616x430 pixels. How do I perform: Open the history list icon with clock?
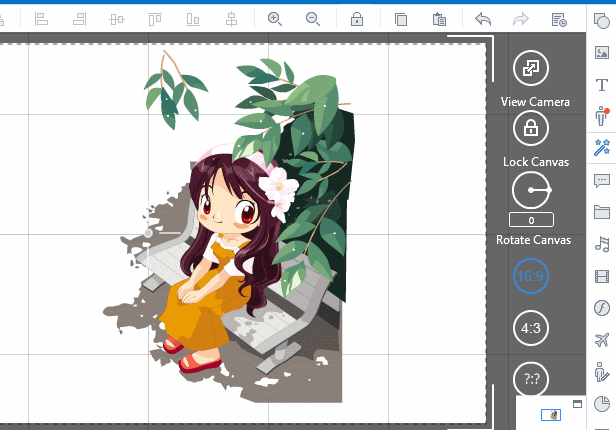point(559,19)
